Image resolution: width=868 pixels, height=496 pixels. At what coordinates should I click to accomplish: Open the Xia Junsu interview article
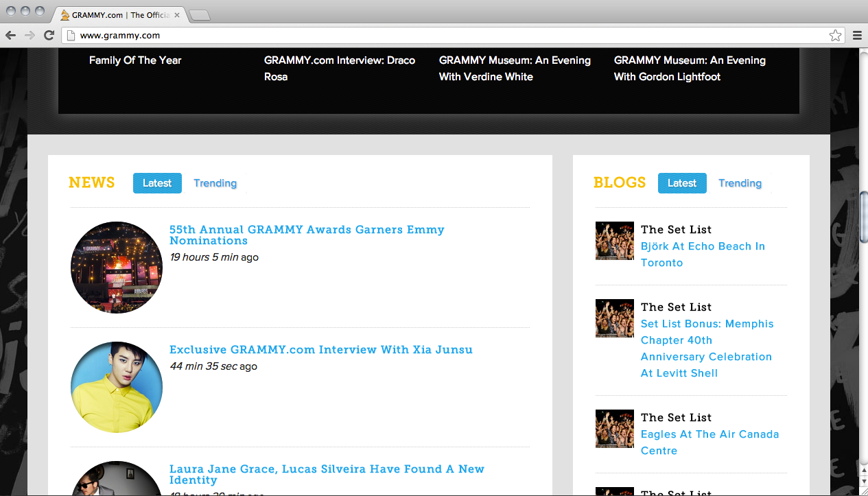[321, 349]
